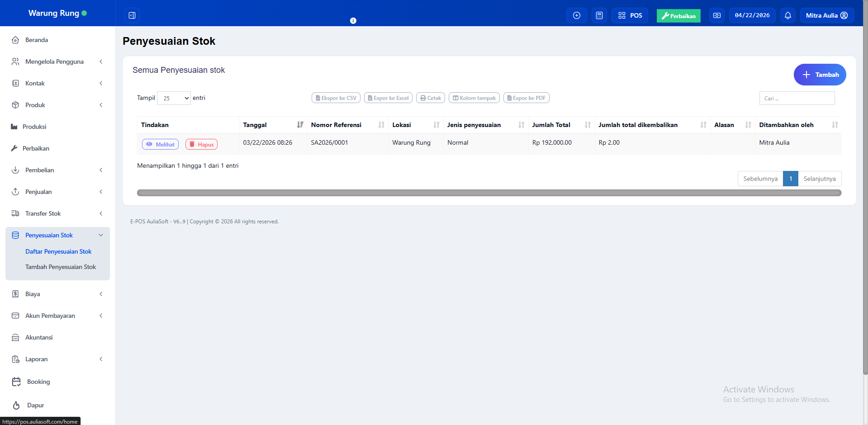Click the plus-circle quick add icon
Viewport: 868px width, 425px height.
click(576, 15)
